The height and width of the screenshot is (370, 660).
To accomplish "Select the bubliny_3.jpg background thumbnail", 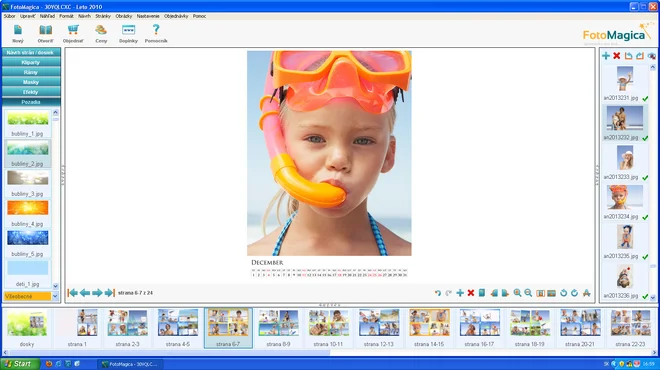I will [27, 178].
